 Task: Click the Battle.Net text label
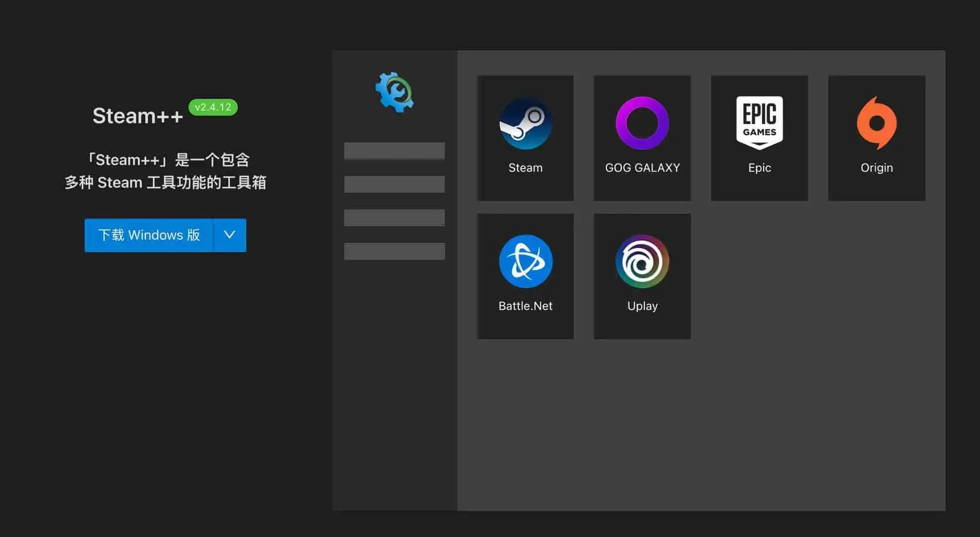[526, 306]
